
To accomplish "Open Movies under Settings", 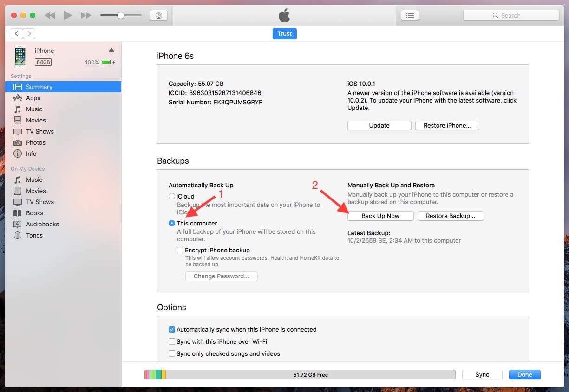I will coord(63,120).
